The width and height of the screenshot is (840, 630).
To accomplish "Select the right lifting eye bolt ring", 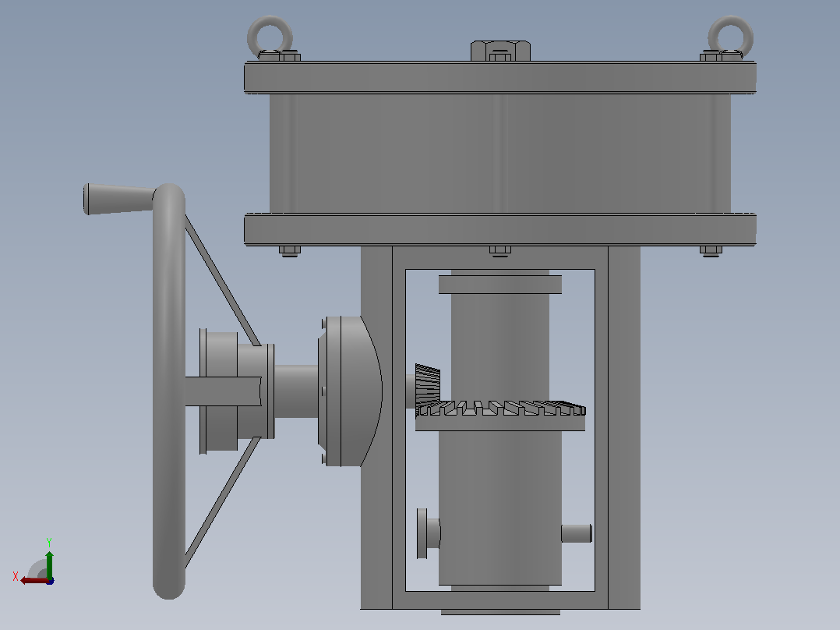I will 731,37.
